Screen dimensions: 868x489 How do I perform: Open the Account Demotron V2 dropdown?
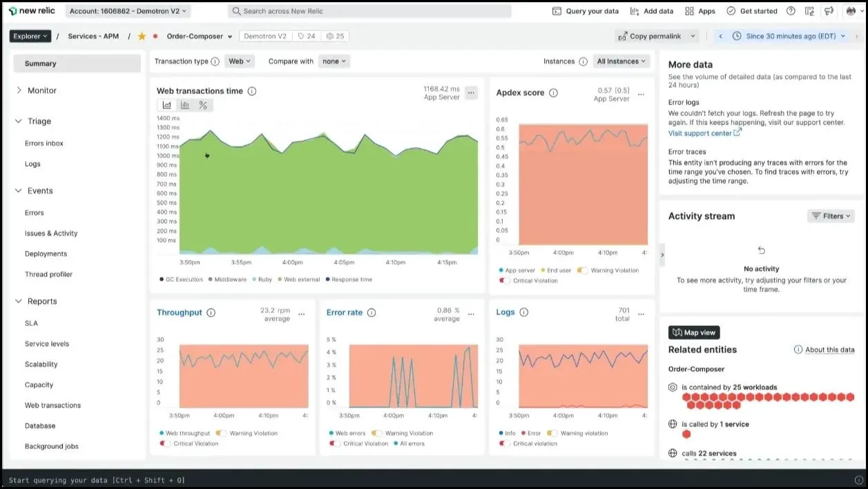coord(128,11)
